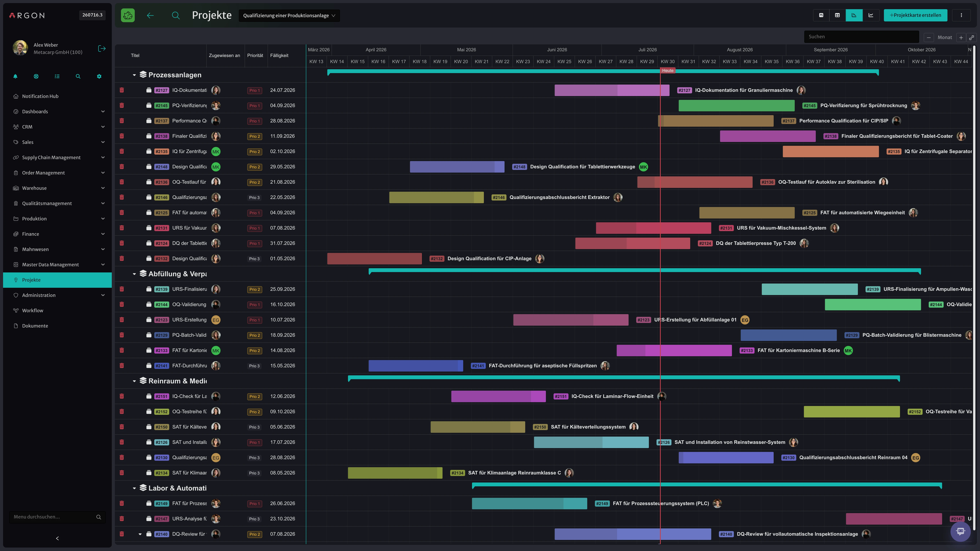
Task: Open the Warehouse menu item
Action: [x=57, y=188]
